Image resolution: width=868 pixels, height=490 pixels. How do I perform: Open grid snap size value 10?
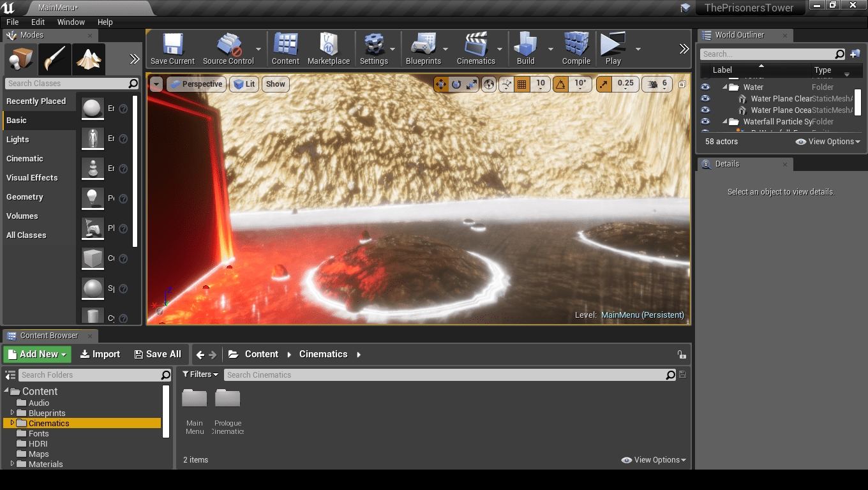(x=541, y=84)
